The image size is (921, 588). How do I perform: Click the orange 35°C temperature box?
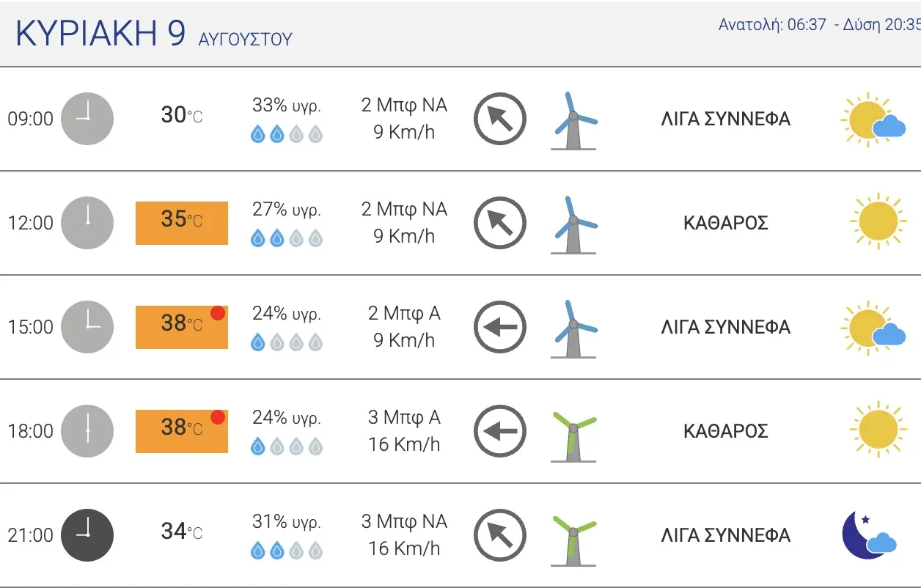pos(182,223)
